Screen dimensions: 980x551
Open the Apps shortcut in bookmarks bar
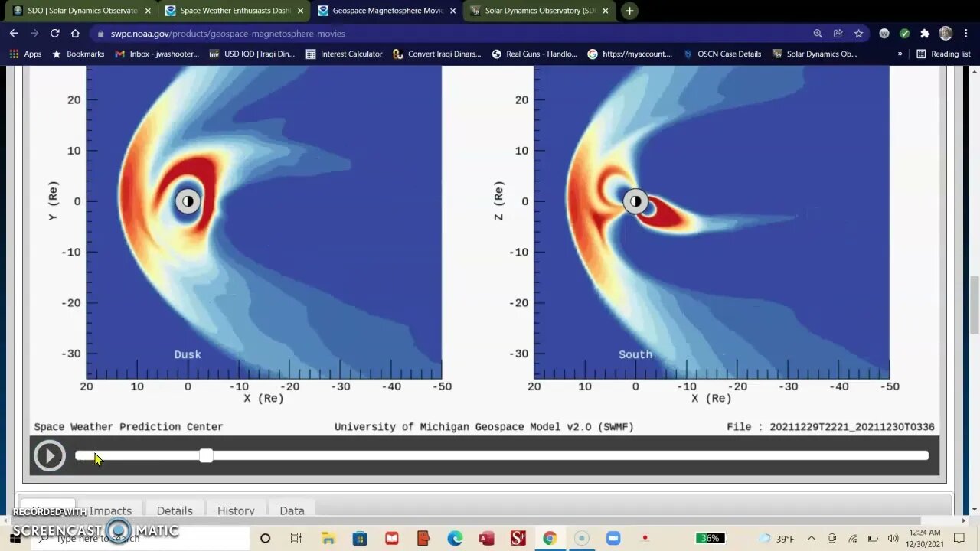coord(25,54)
